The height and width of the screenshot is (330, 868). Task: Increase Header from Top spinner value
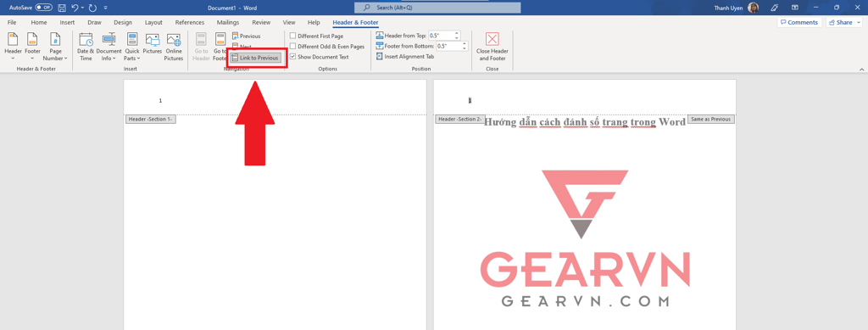457,33
